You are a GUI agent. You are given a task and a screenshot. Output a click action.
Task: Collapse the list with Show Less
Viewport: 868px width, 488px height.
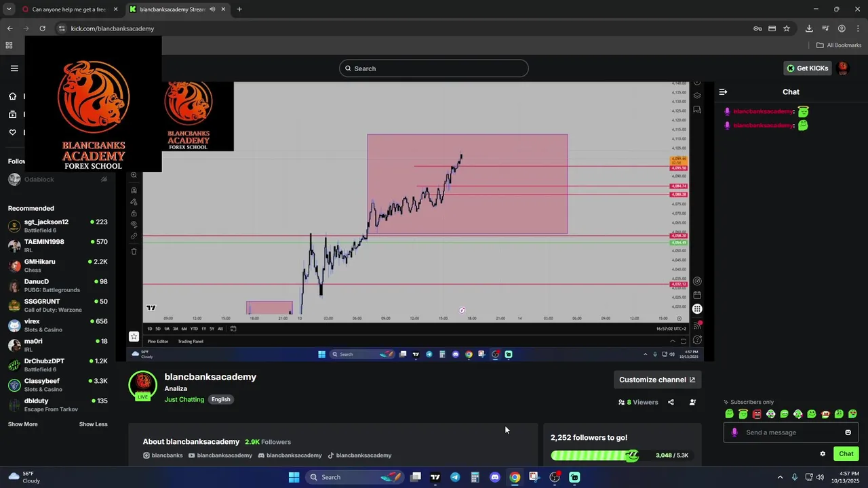(93, 424)
